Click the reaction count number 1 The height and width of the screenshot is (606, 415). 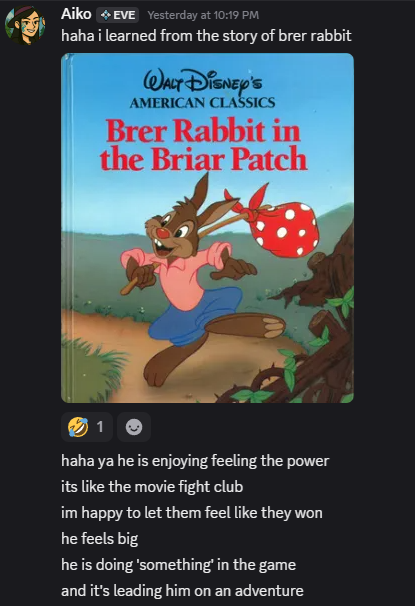(100, 427)
